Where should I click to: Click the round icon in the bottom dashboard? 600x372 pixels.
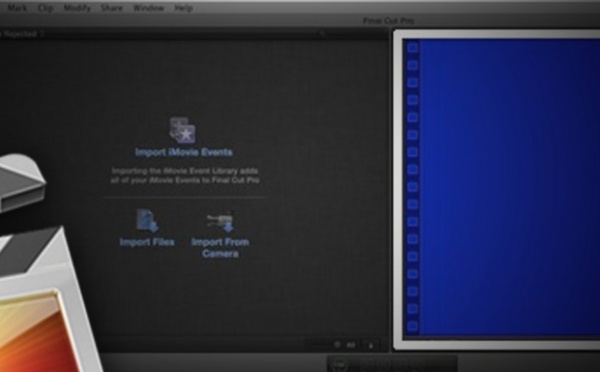(339, 364)
